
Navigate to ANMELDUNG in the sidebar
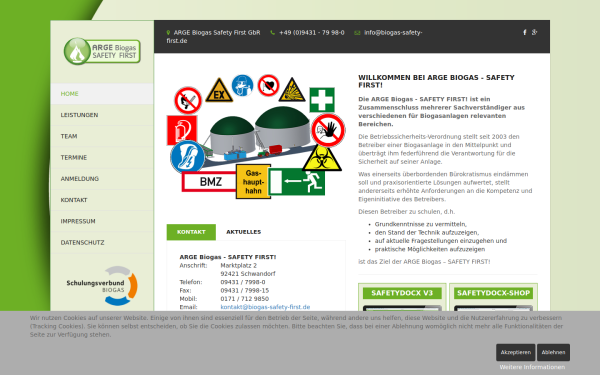(x=102, y=179)
